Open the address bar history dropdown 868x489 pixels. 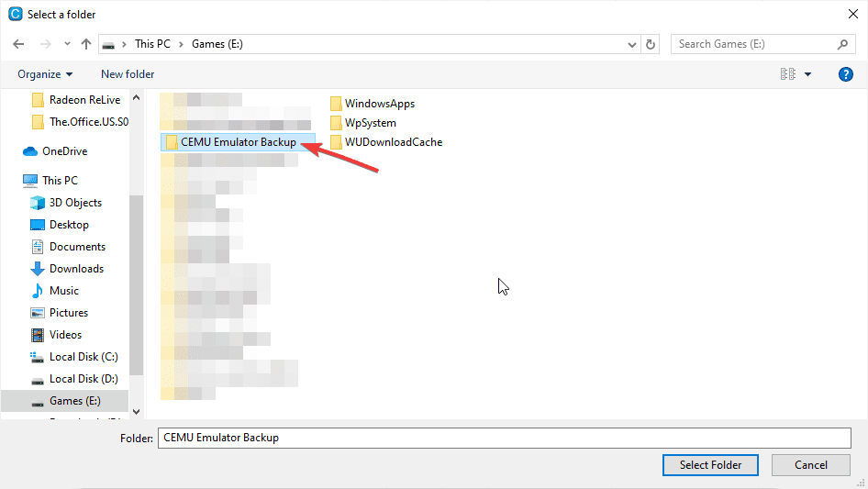[632, 44]
